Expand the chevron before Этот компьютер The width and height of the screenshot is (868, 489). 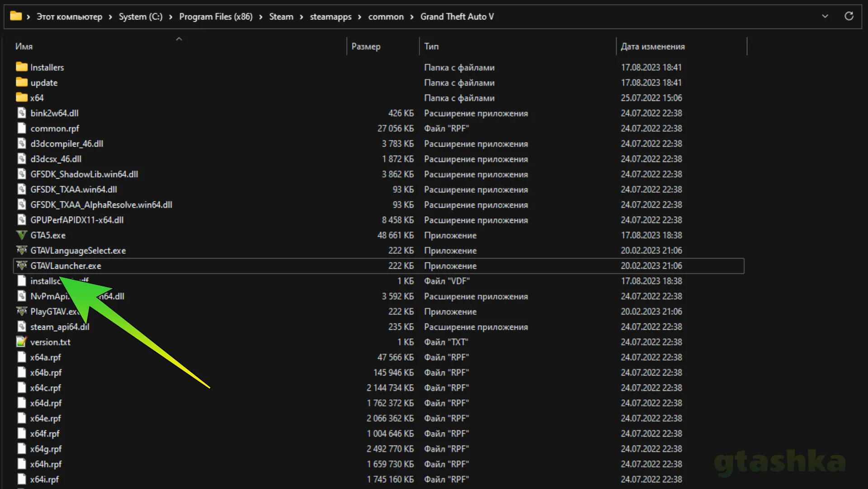(x=28, y=17)
